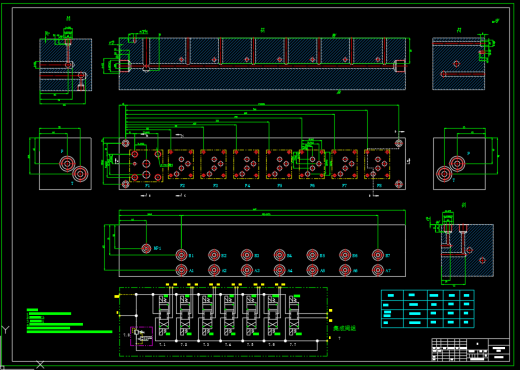Select port circle labeled A1
This screenshot has height=370, width=520.
coord(181,270)
